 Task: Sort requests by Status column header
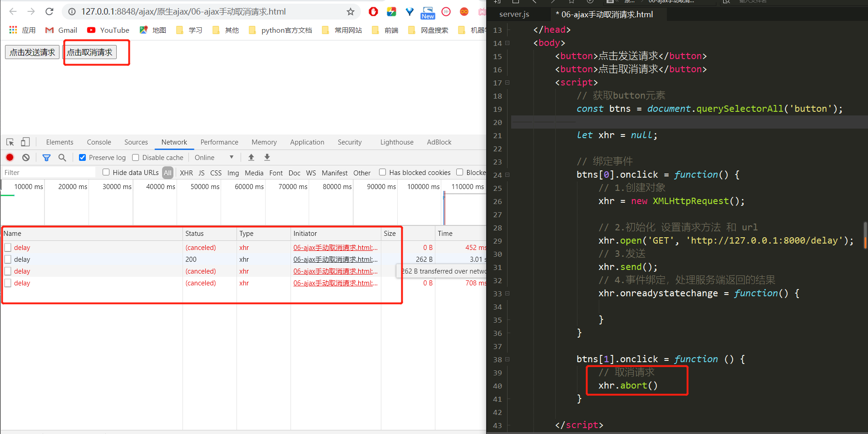click(x=210, y=233)
